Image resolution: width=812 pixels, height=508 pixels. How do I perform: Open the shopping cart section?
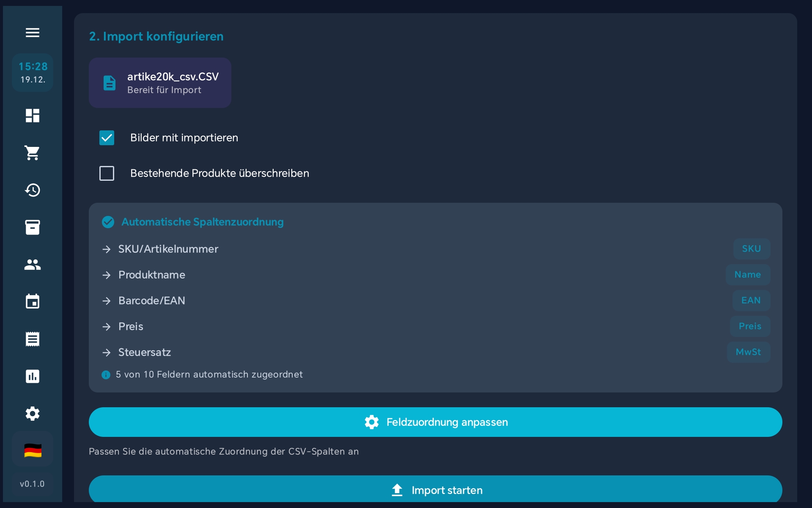pos(32,153)
